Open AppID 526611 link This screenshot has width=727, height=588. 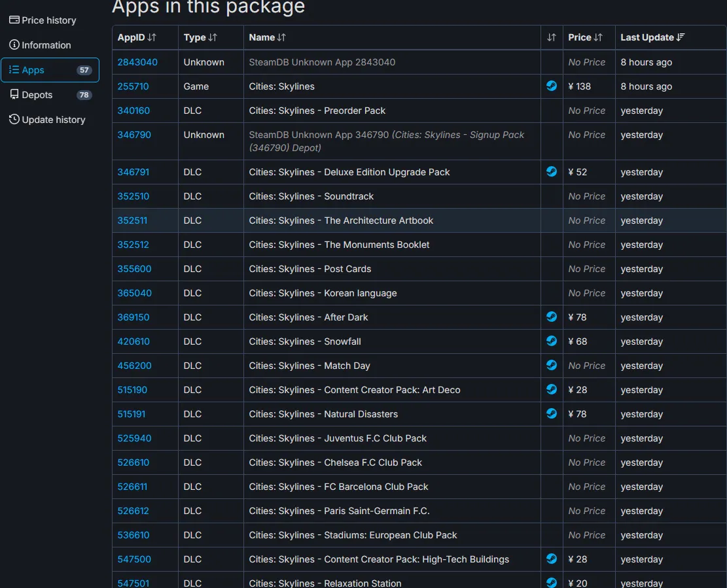click(x=132, y=487)
